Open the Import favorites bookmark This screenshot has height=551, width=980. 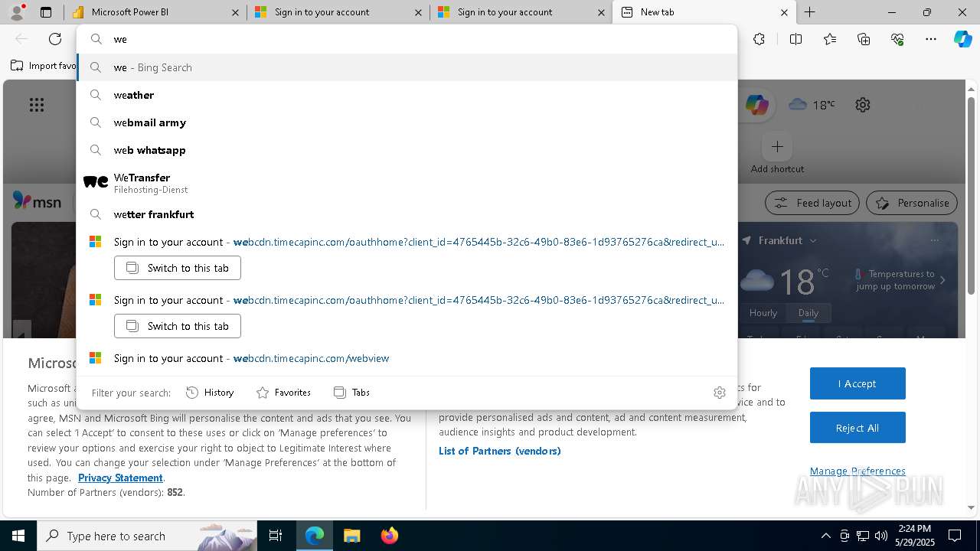[x=44, y=66]
